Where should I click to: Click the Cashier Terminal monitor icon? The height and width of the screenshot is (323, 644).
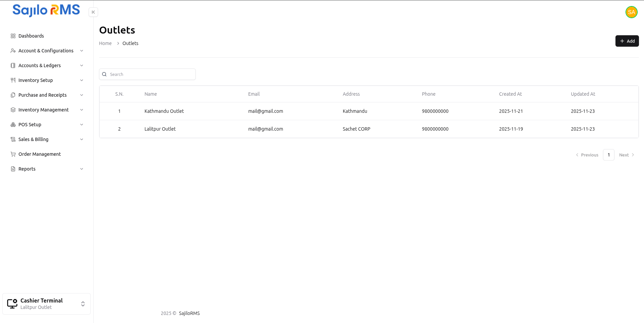coord(12,304)
